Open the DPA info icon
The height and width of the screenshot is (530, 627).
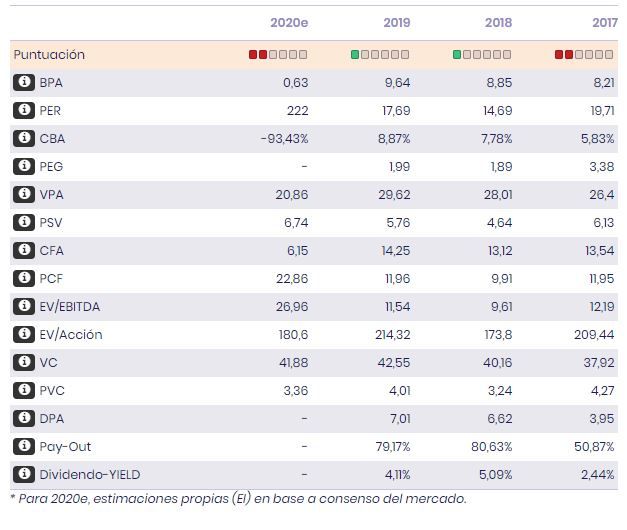click(x=23, y=419)
